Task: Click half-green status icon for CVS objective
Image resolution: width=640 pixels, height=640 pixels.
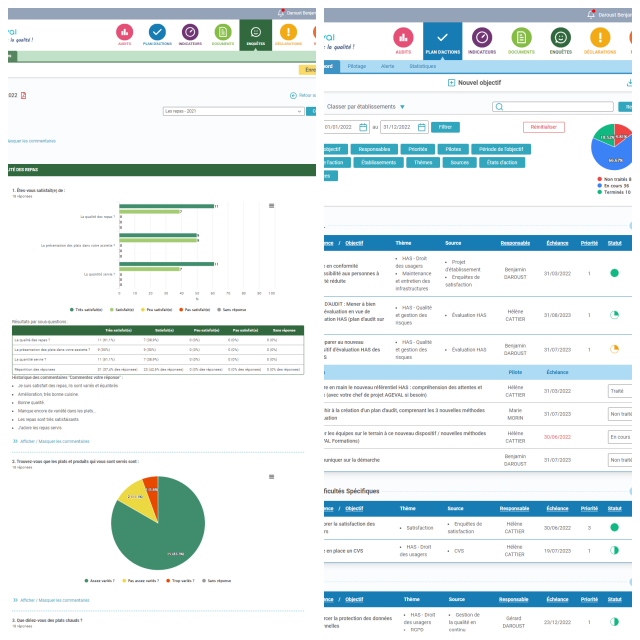Action: point(614,550)
